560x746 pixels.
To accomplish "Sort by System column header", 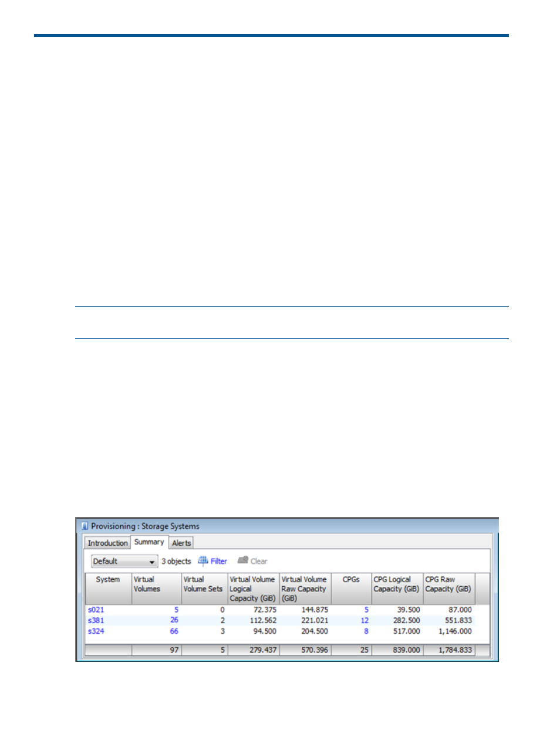I will coord(108,589).
